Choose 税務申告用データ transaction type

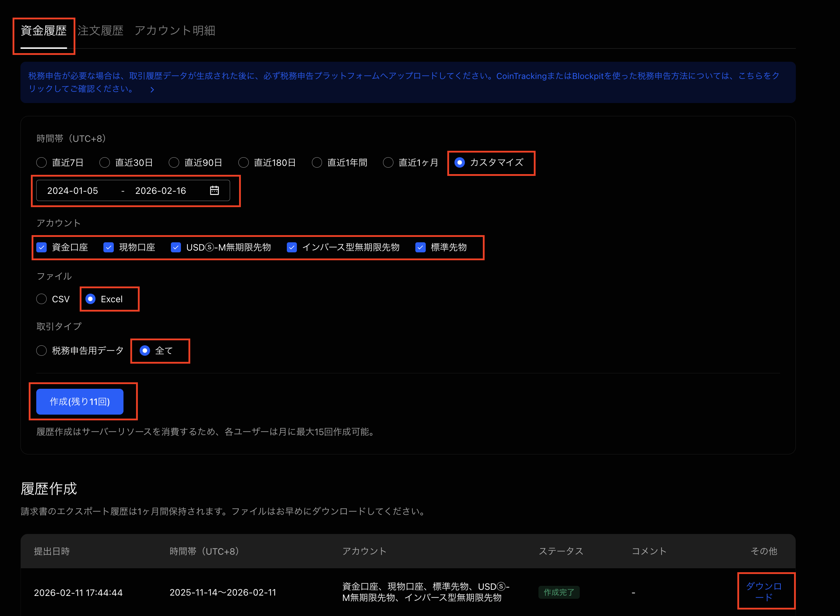(41, 350)
